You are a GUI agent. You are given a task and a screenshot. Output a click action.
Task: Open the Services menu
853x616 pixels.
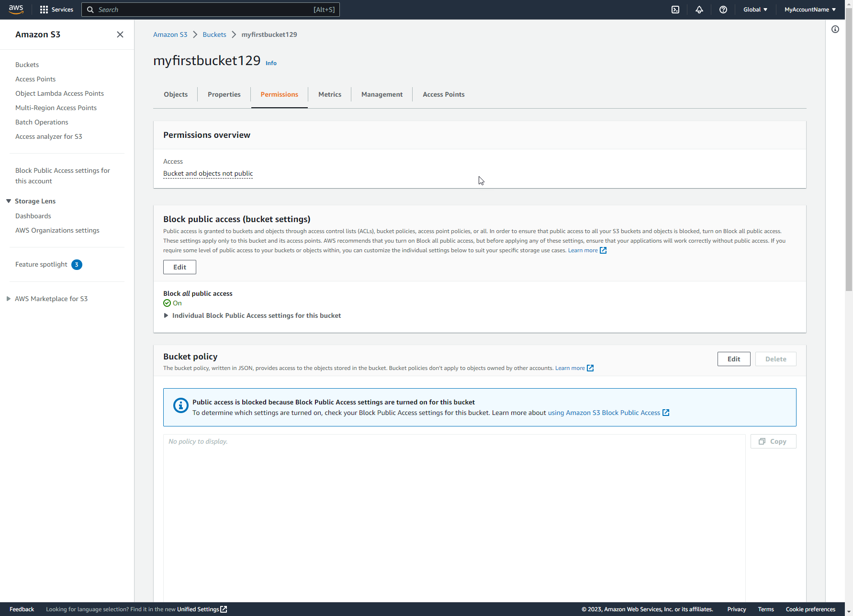56,10
